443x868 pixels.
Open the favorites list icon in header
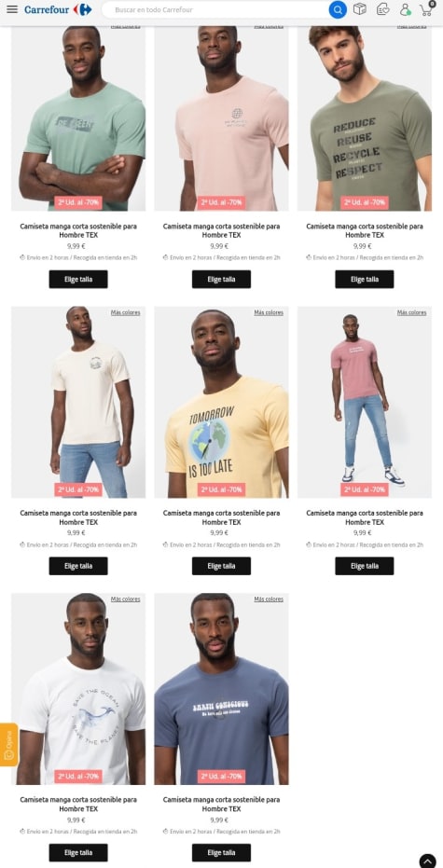pyautogui.click(x=382, y=9)
